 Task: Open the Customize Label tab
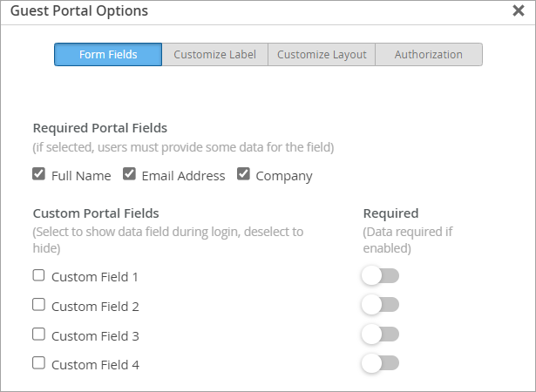(x=214, y=55)
